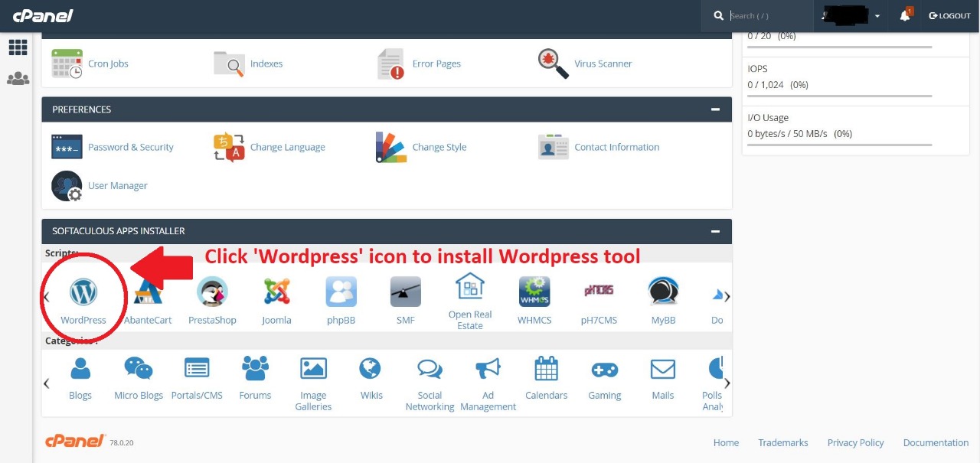Open the Privacy Policy footer link
The width and height of the screenshot is (980, 463).
[856, 442]
